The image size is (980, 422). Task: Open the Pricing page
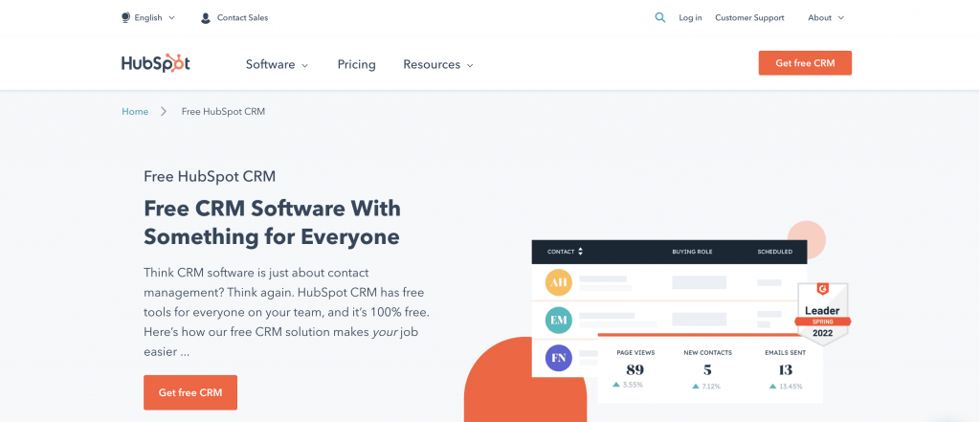356,64
